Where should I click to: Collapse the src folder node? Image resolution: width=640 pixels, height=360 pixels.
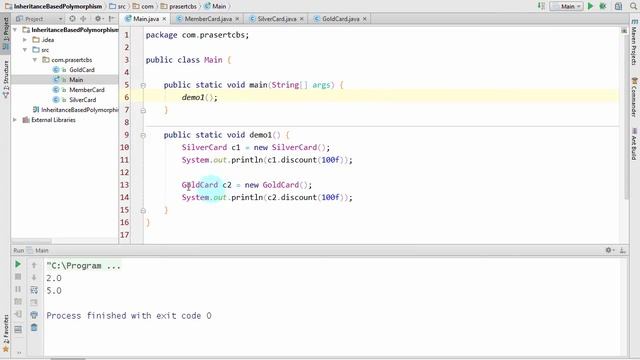[25, 50]
